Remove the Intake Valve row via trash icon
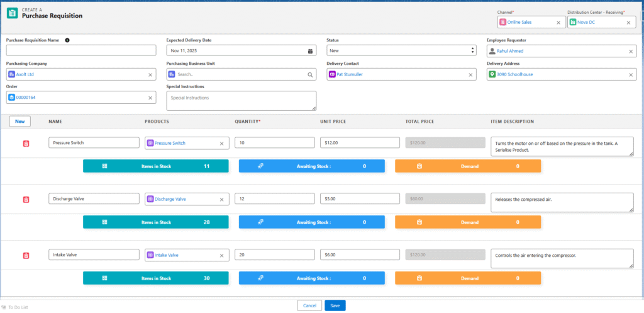 pyautogui.click(x=26, y=256)
